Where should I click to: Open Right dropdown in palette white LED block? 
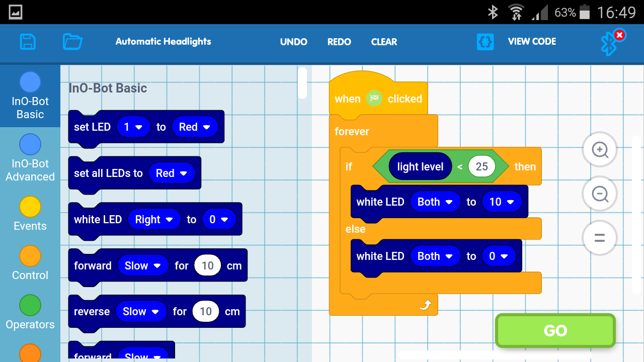[154, 219]
